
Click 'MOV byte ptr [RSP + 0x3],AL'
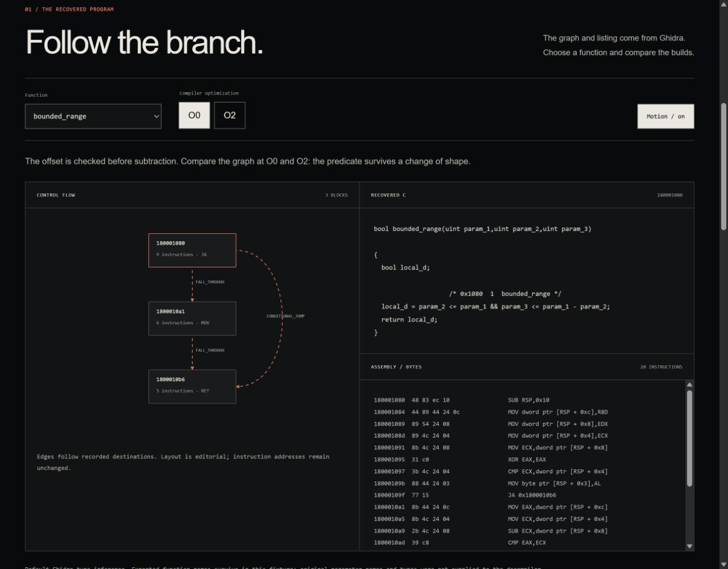554,483
